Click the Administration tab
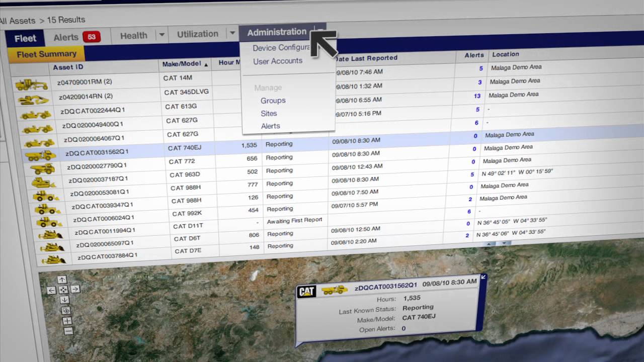644x362 pixels. coord(277,32)
